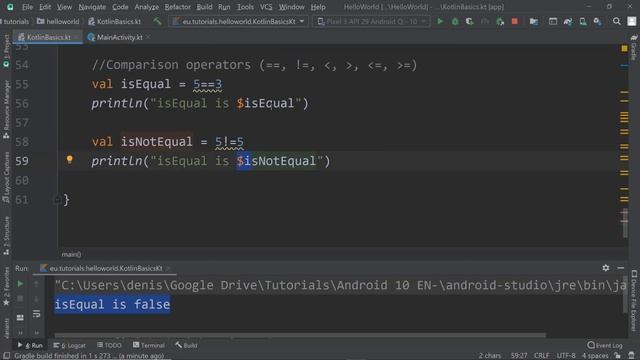Toggle read-only lock icon in status bar
The height and width of the screenshot is (360, 640).
point(618,356)
